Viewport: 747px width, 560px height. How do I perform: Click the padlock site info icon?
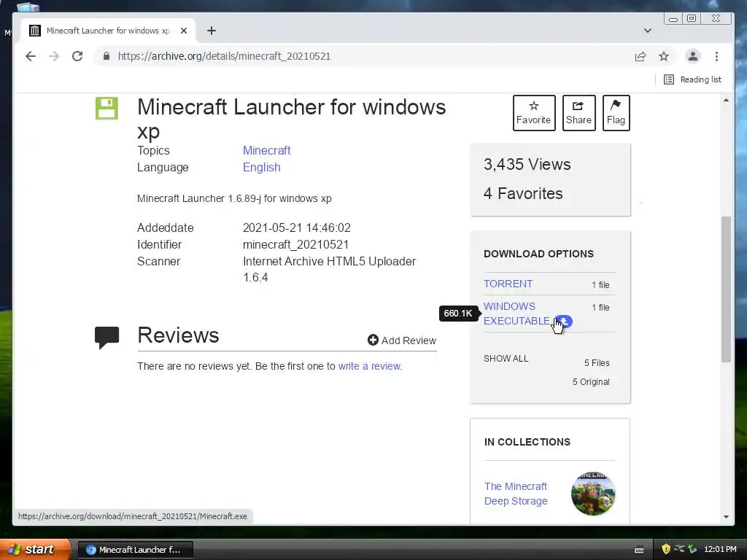point(107,56)
